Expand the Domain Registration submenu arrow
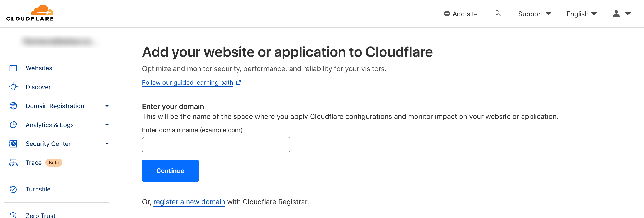The image size is (644, 218). (x=107, y=106)
